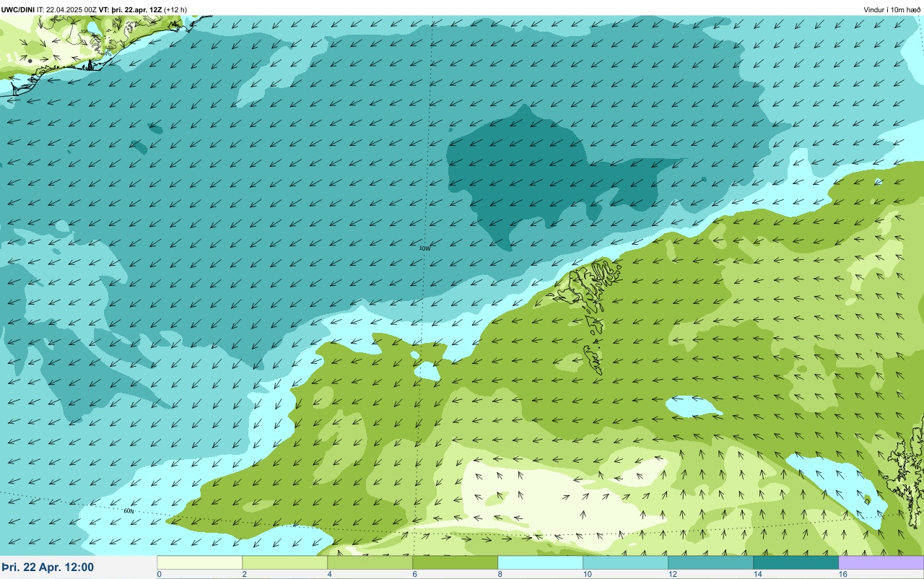This screenshot has width=924, height=579.
Task: Click the 14–16 dark teal legend swatch
Action: (796, 562)
